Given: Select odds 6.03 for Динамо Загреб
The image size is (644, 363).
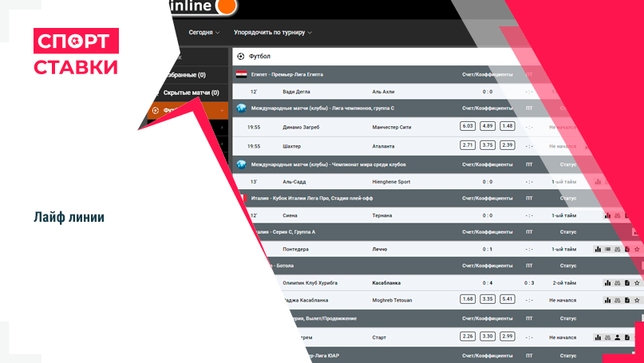Looking at the screenshot, I should (468, 126).
